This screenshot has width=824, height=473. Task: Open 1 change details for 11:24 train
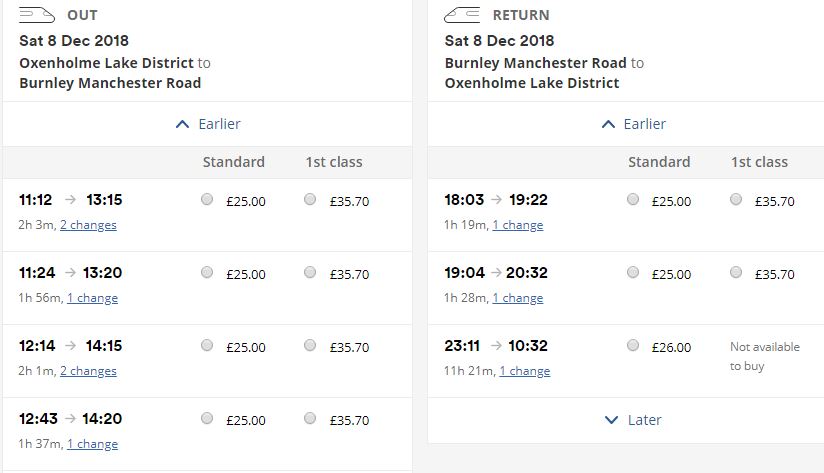pos(92,298)
